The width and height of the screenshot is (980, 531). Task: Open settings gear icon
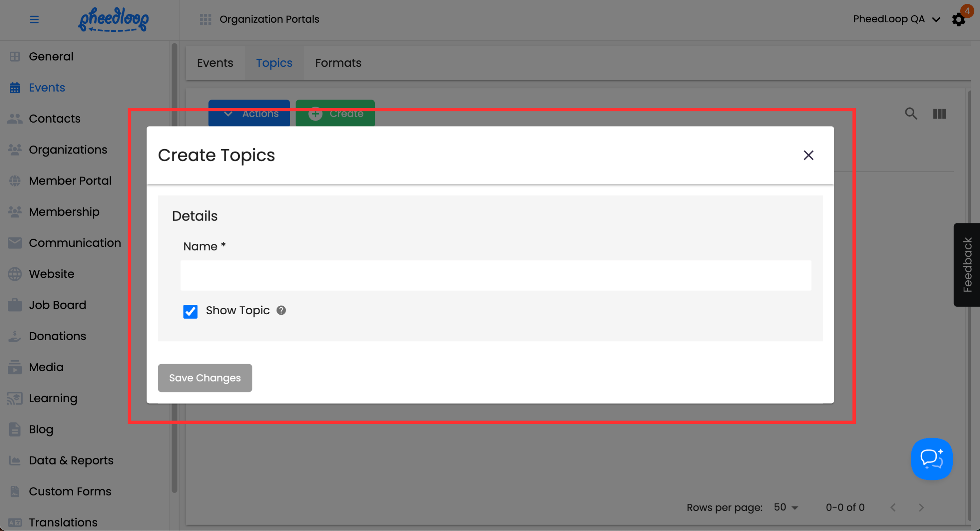click(x=958, y=20)
